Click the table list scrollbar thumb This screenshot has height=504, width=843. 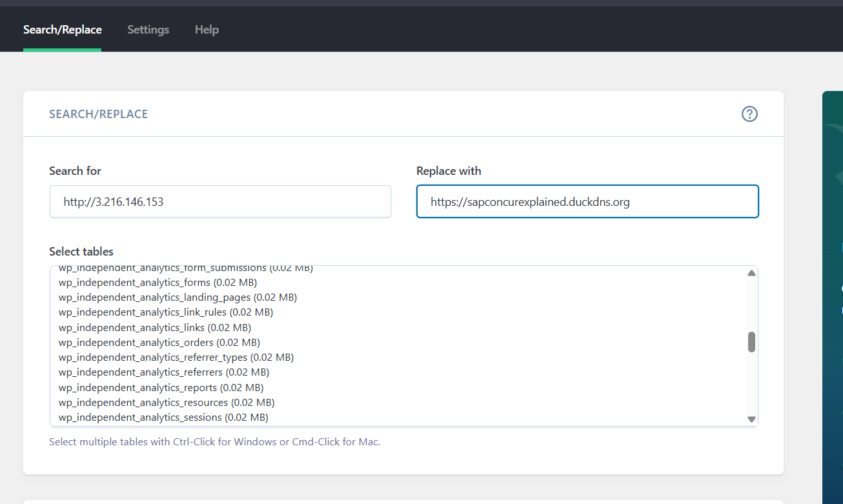click(751, 342)
